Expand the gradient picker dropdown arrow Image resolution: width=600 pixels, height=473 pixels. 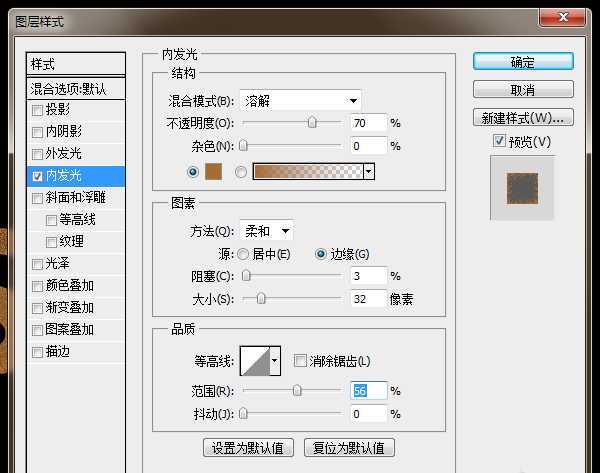click(x=369, y=172)
